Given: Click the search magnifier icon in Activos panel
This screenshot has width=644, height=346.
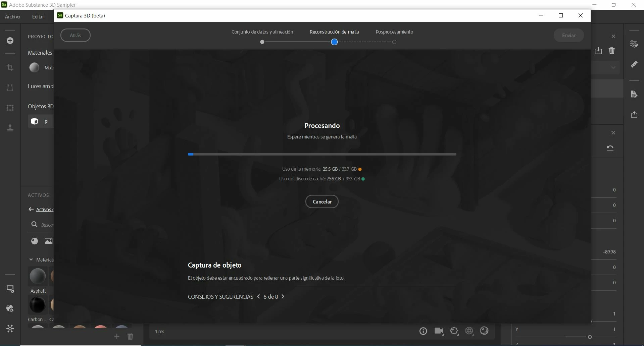Looking at the screenshot, I should click(34, 224).
